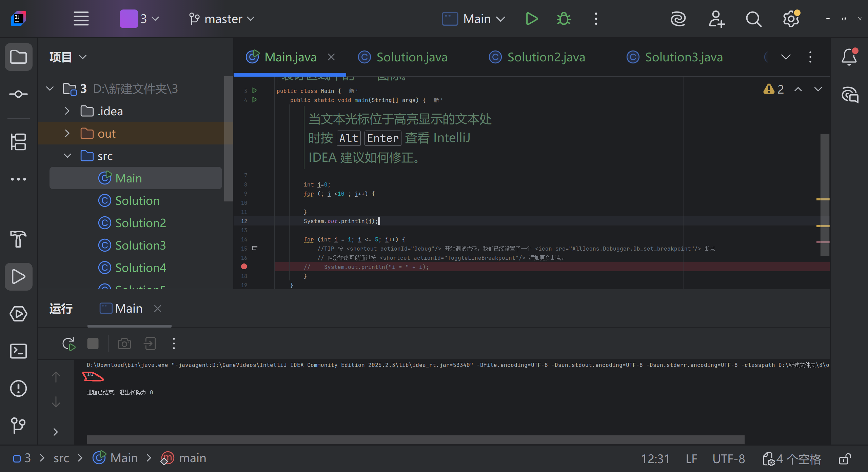Switch to the Solution.java editor tab
This screenshot has width=868, height=472.
click(412, 57)
